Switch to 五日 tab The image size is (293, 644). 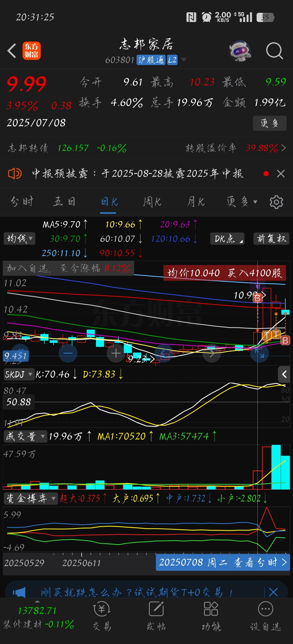64,202
